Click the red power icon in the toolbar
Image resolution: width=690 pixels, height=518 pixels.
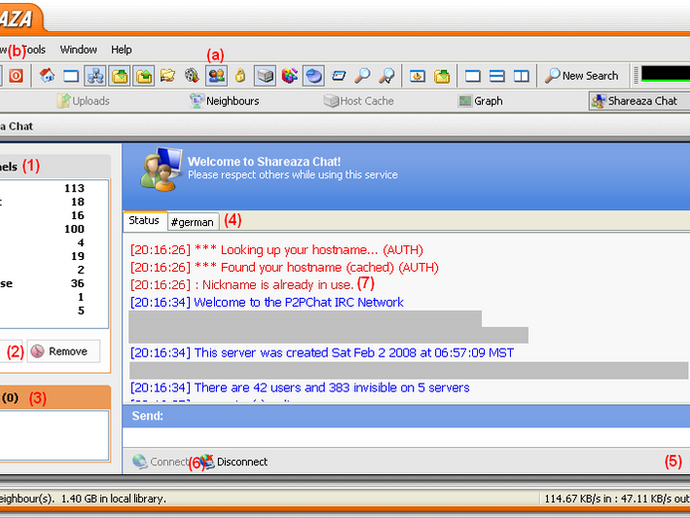16,76
